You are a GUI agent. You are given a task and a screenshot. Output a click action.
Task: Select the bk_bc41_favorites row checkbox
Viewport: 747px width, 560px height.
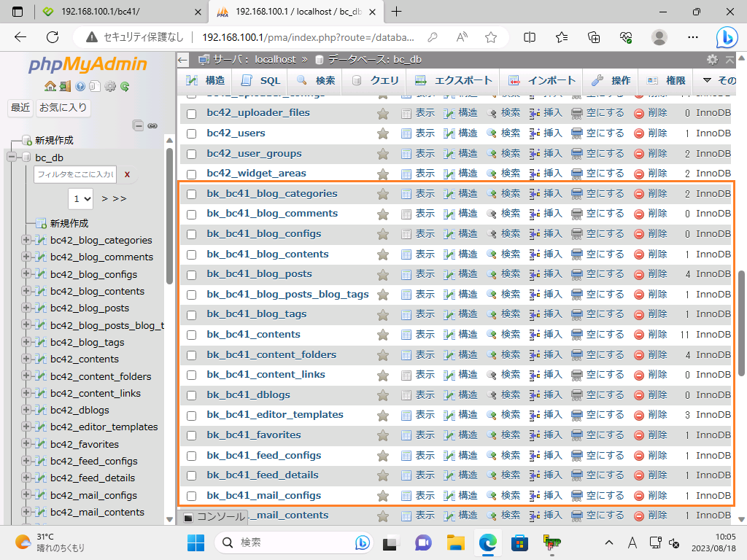pos(192,435)
